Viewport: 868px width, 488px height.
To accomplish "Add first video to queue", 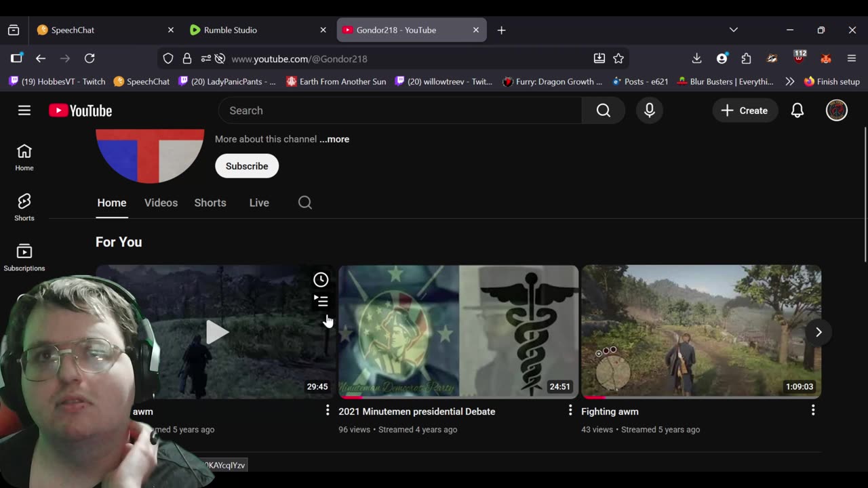I will tap(321, 301).
